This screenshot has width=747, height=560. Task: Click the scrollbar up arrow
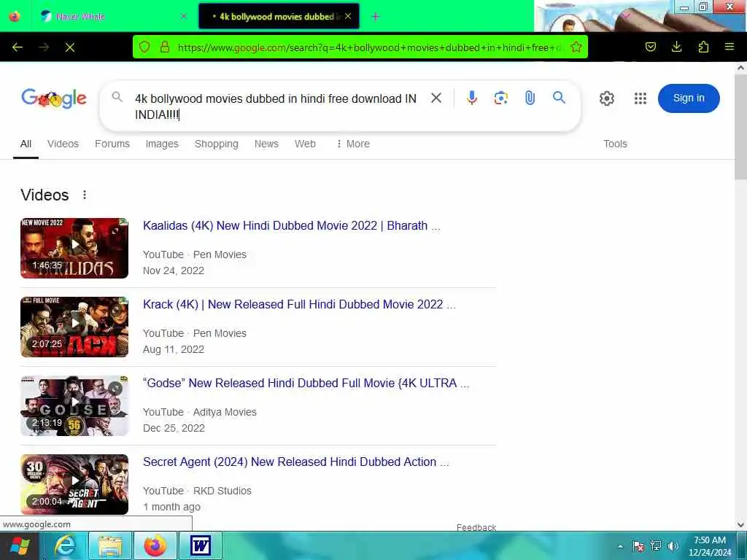coord(740,68)
